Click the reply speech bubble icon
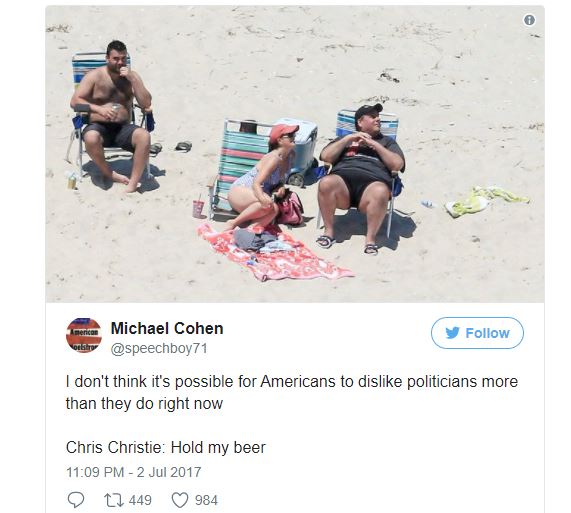 (76, 500)
